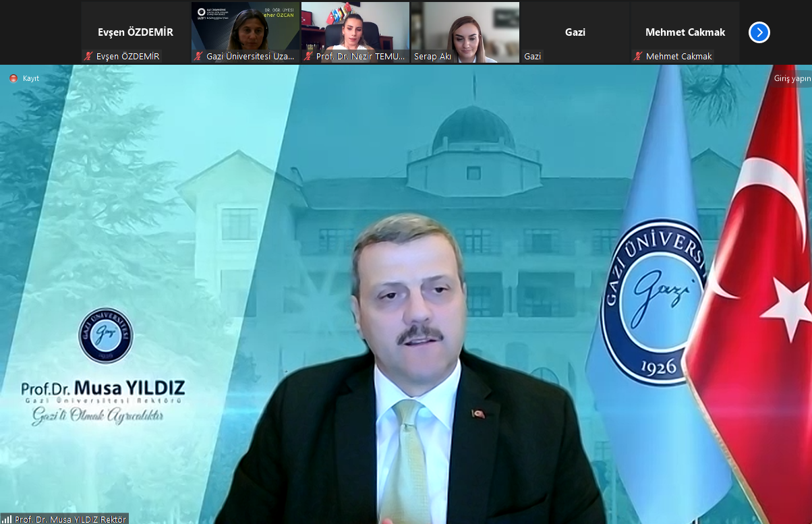The height and width of the screenshot is (524, 812).
Task: Select Gazi Üniversitesi Uza... video tile
Action: coord(245,32)
